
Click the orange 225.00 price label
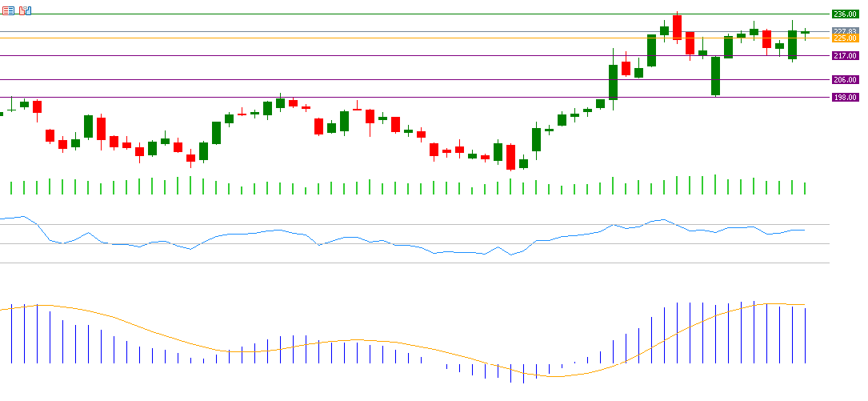coord(845,38)
